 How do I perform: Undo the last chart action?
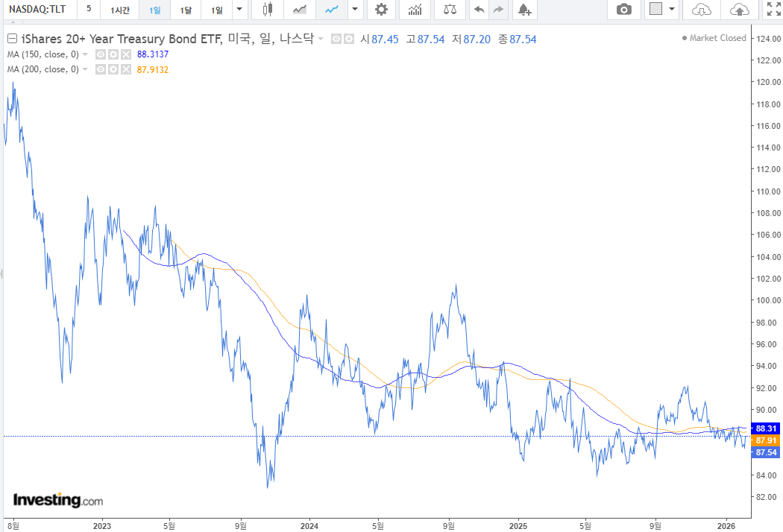pos(479,10)
